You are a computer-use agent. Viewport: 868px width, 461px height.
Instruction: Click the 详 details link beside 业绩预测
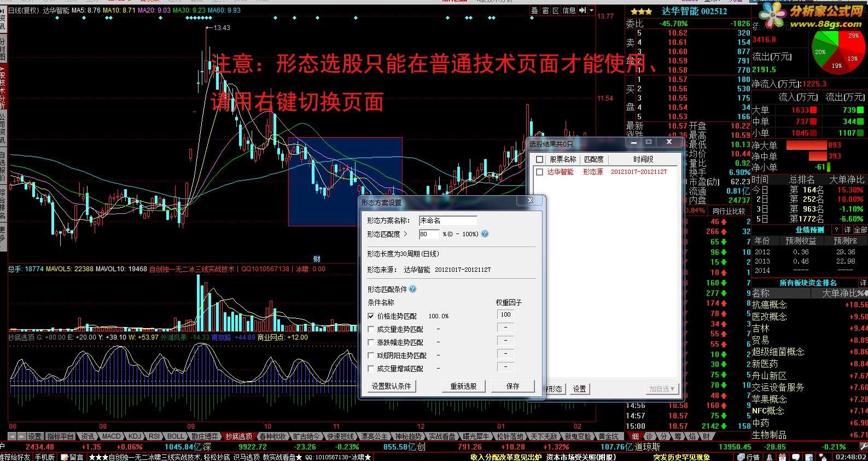tap(847, 230)
